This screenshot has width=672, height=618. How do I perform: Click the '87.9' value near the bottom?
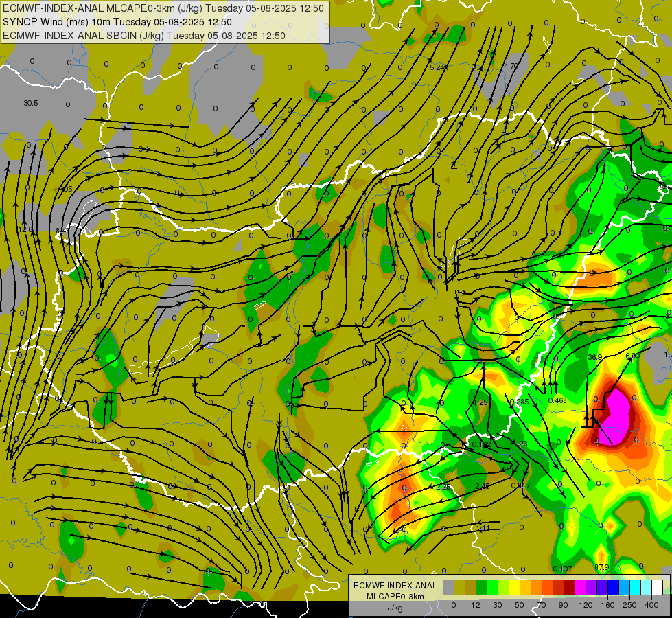(x=602, y=567)
